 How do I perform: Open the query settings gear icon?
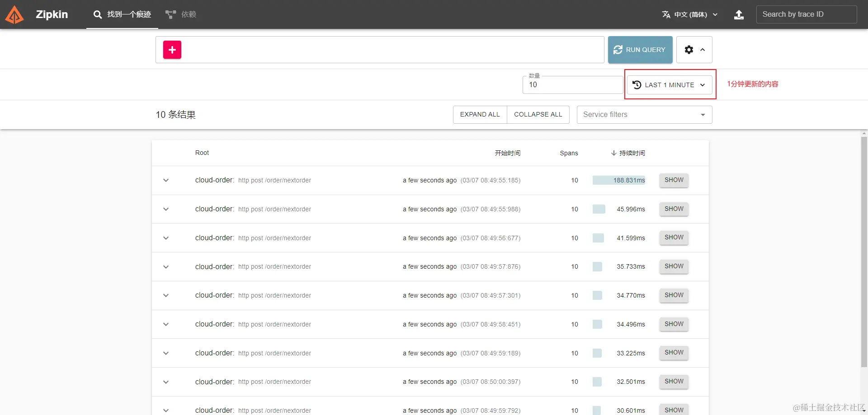(689, 50)
